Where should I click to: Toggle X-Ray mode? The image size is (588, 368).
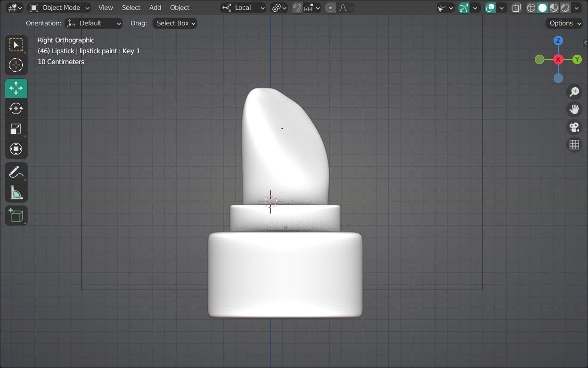[x=517, y=8]
